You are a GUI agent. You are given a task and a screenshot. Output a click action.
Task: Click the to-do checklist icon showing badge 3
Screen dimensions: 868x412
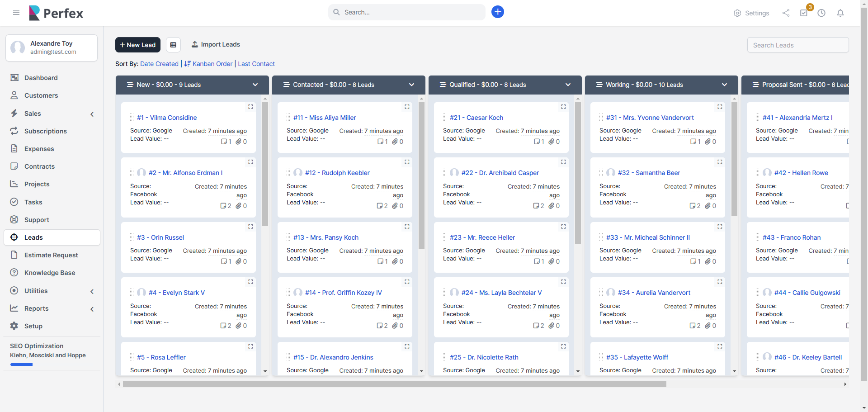(x=804, y=14)
